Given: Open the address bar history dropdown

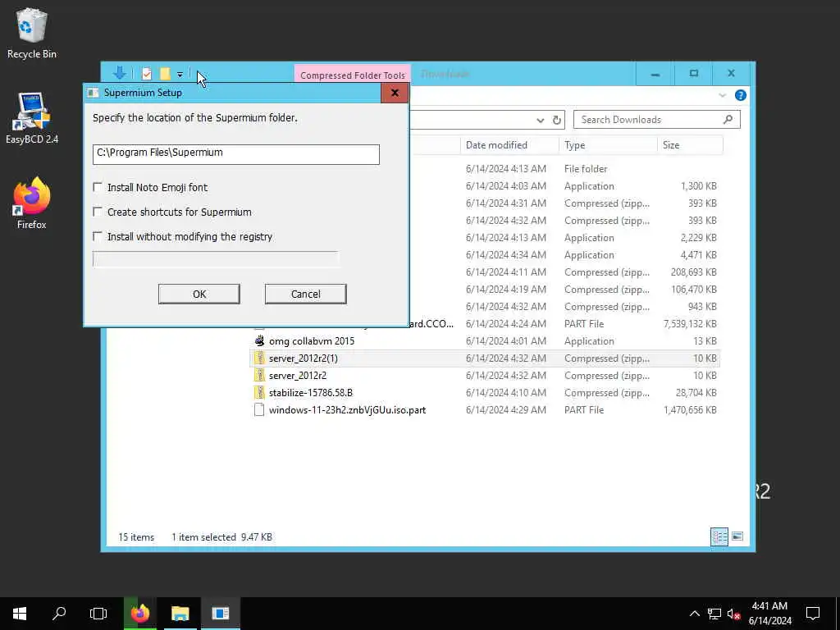Looking at the screenshot, I should pyautogui.click(x=540, y=120).
